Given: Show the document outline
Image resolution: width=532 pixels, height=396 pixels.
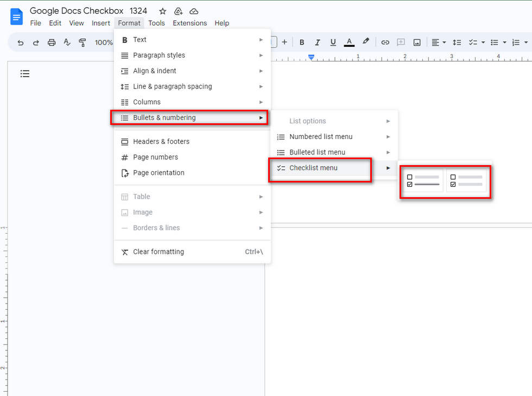Looking at the screenshot, I should pyautogui.click(x=25, y=73).
